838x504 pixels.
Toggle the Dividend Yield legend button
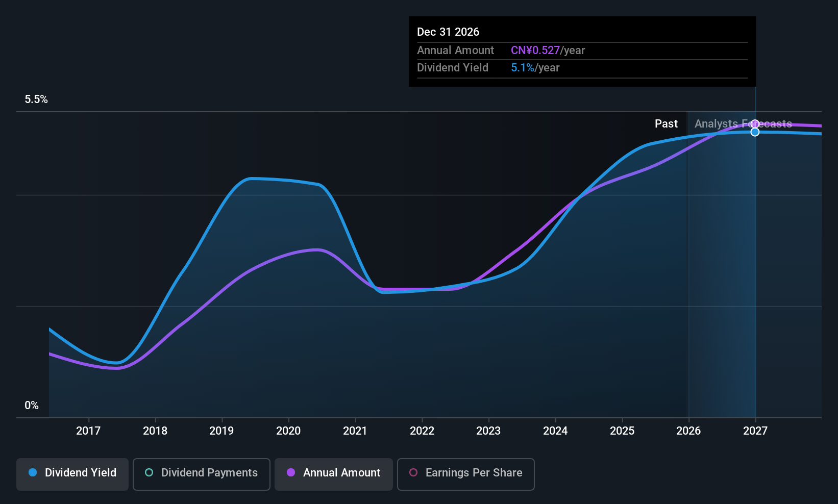(72, 474)
